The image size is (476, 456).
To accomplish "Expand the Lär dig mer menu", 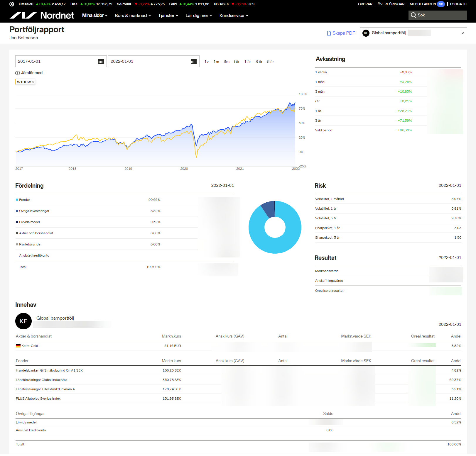I will pyautogui.click(x=199, y=16).
